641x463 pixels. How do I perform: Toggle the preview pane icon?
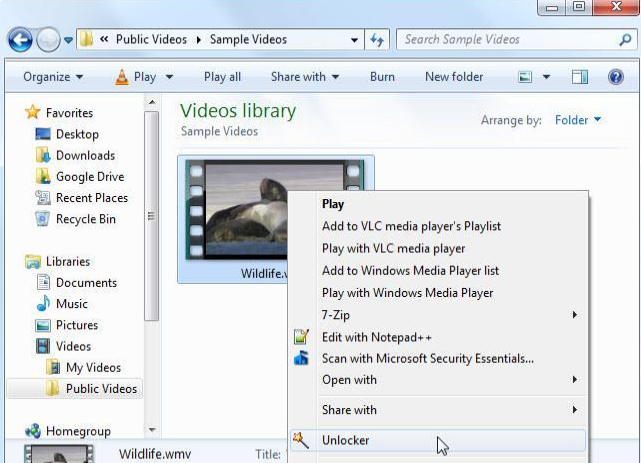[x=580, y=77]
